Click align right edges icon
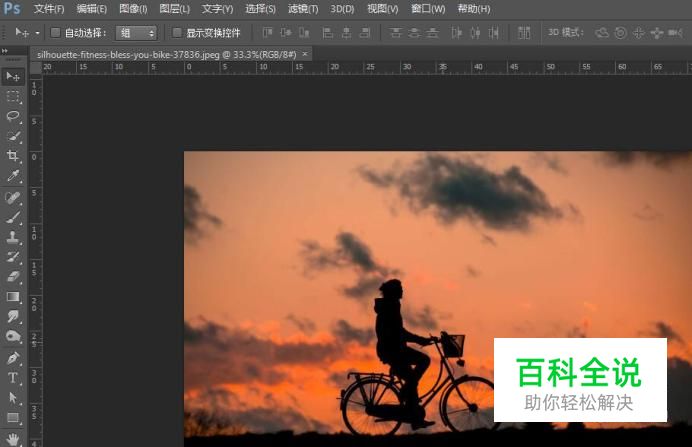 365,33
